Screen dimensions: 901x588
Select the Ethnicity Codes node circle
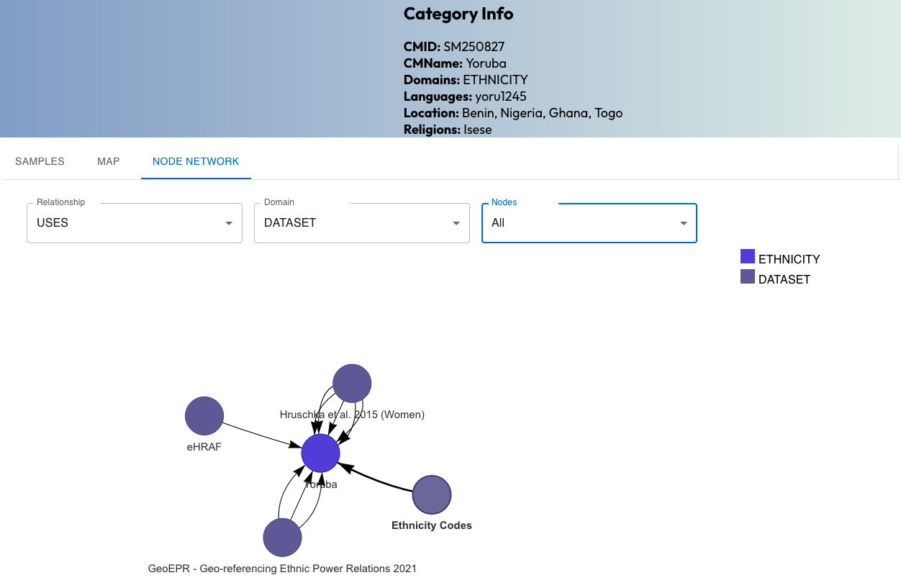point(432,495)
